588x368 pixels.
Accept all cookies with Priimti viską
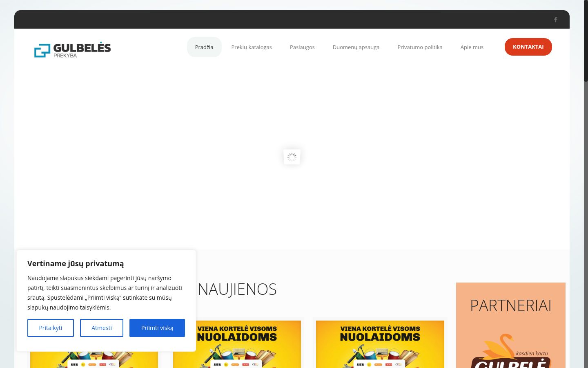[157, 328]
